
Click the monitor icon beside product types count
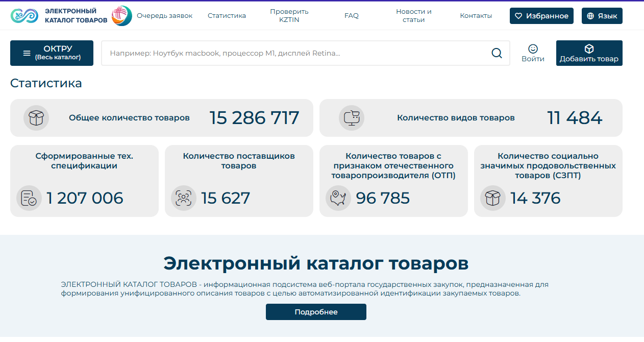(x=351, y=117)
